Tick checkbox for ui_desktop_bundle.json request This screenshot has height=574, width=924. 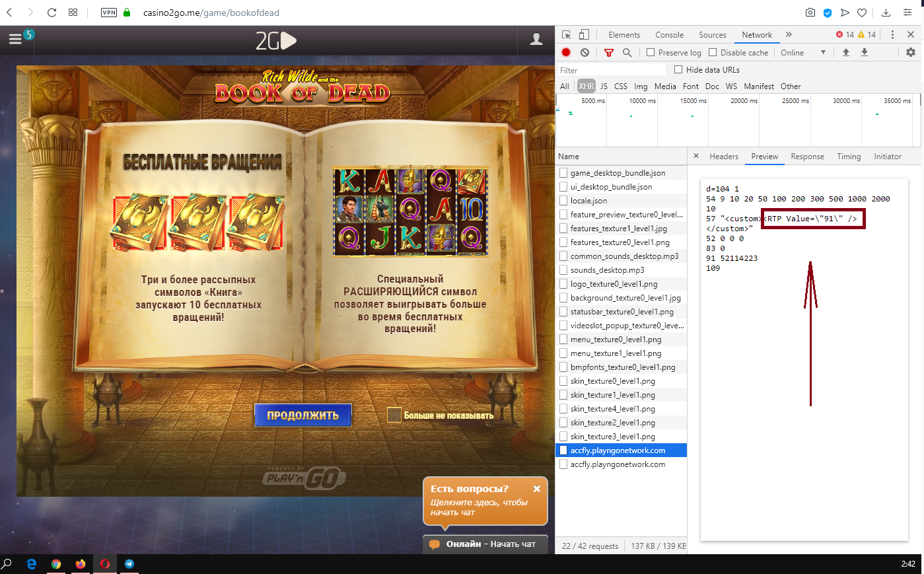(563, 186)
